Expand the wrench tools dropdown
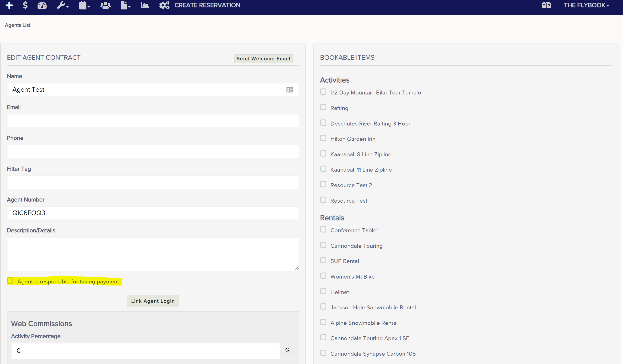The width and height of the screenshot is (623, 364). pos(63,5)
